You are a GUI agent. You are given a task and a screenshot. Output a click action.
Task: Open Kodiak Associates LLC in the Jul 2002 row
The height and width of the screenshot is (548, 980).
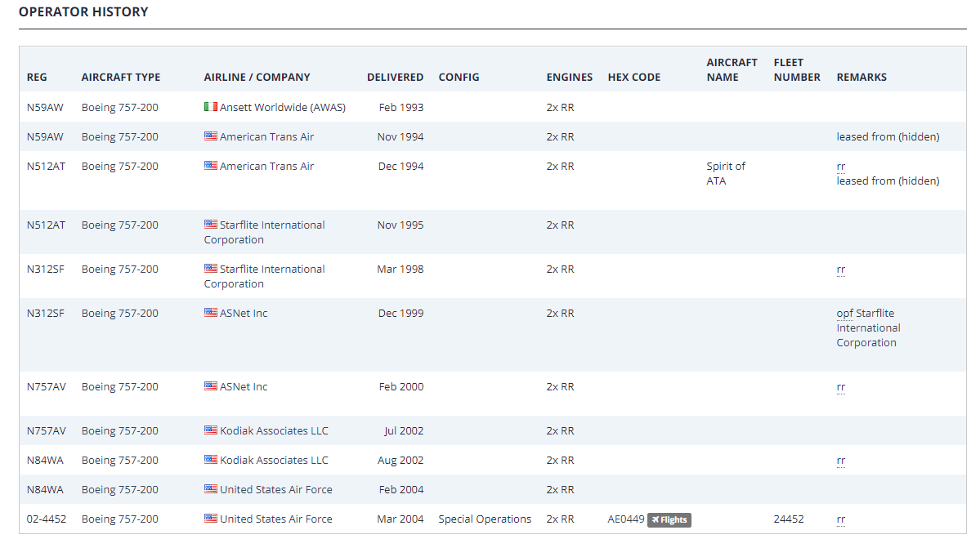[274, 430]
